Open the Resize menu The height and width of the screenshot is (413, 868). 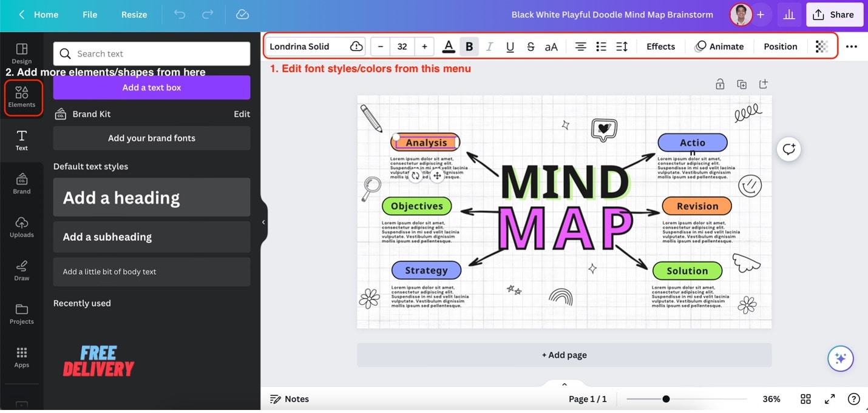[134, 15]
